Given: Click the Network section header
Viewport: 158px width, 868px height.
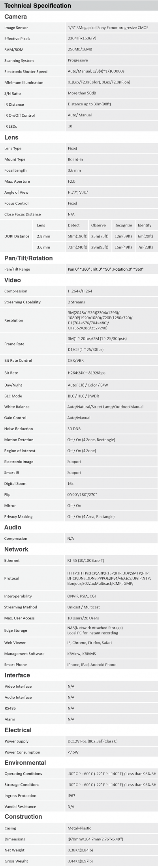Looking at the screenshot, I should pos(16,549).
